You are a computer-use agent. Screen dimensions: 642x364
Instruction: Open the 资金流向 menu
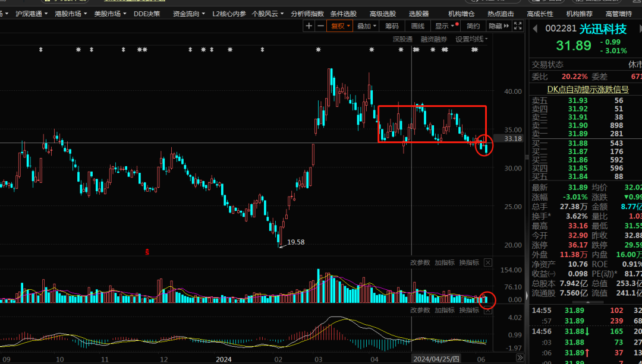click(x=188, y=13)
